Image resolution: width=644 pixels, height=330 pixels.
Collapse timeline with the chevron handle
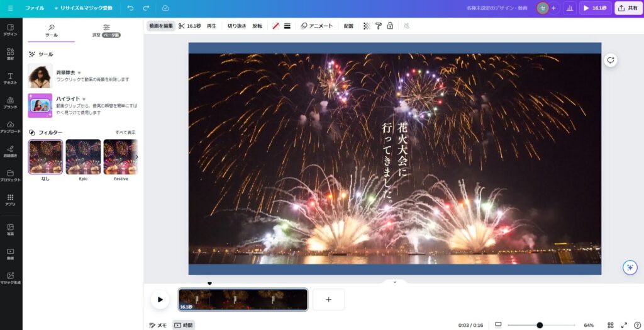click(x=394, y=282)
